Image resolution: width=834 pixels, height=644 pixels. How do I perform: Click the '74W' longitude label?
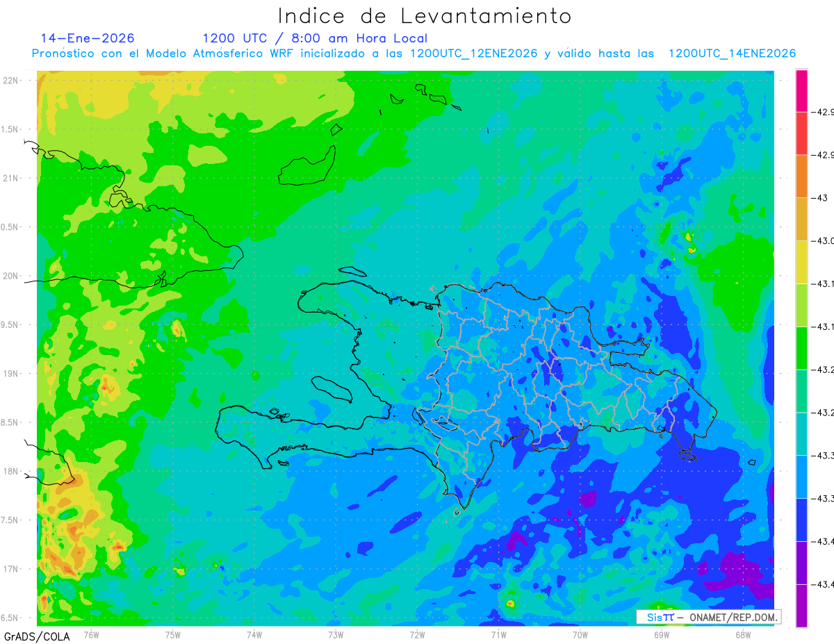pyautogui.click(x=254, y=634)
